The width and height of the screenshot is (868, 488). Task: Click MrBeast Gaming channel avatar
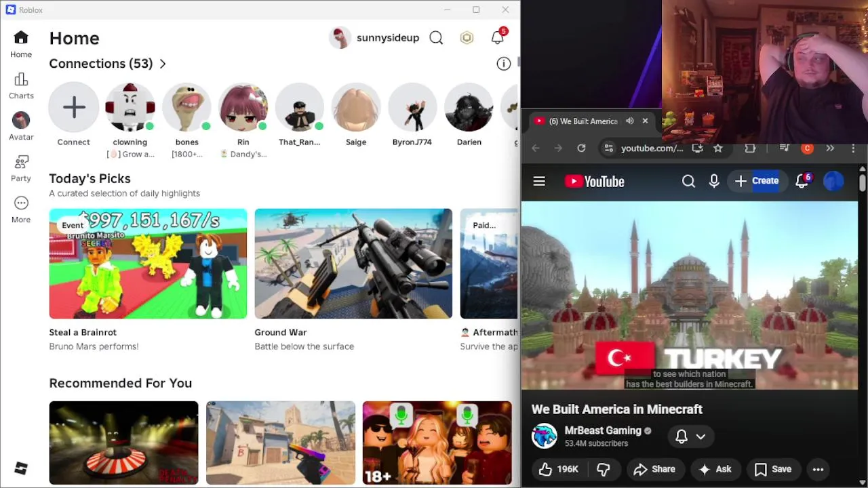[544, 436]
